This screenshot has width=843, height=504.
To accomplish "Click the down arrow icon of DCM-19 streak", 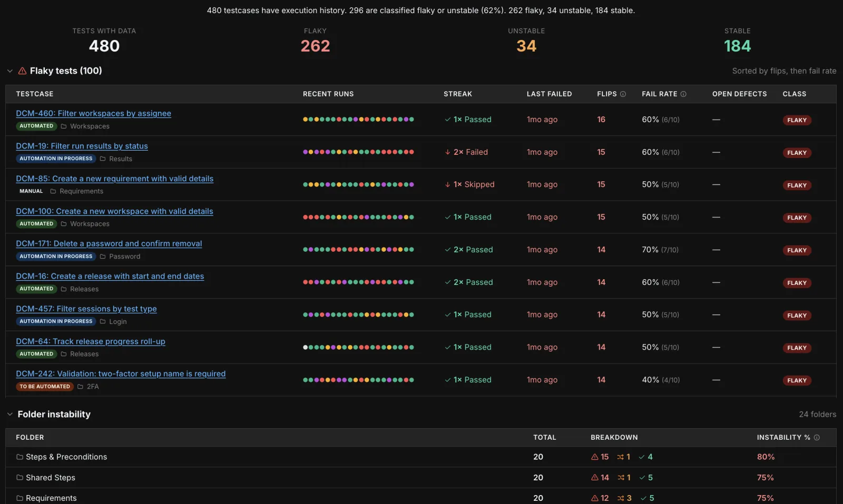I will point(448,152).
